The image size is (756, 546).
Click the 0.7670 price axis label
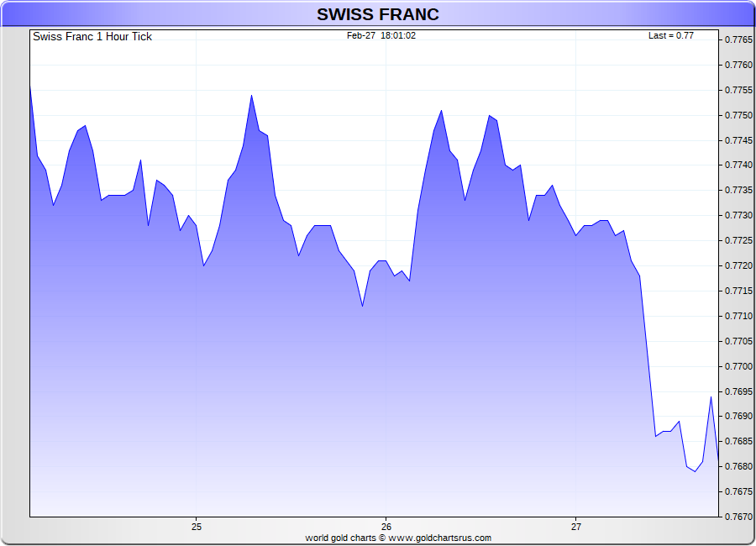tap(738, 517)
